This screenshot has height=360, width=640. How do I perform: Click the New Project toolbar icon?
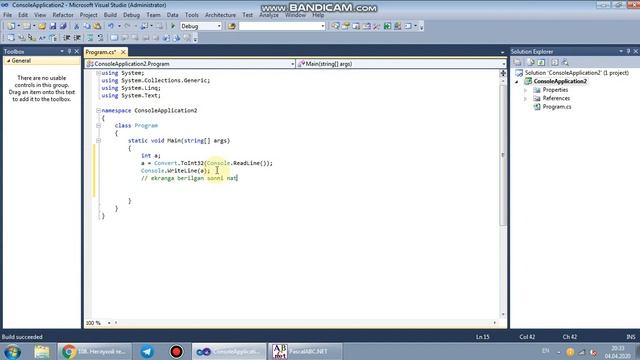pos(11,26)
